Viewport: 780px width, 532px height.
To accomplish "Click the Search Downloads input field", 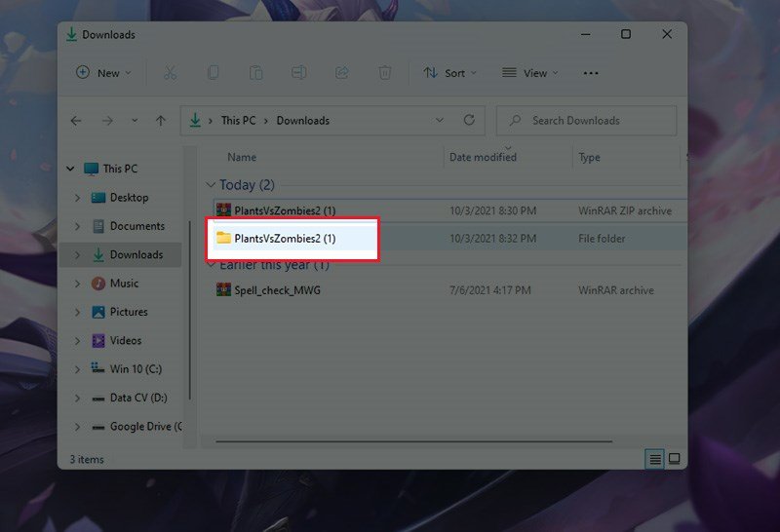I will (597, 121).
